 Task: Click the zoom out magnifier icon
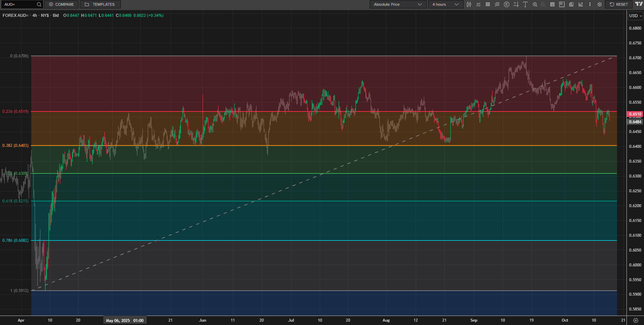543,4
